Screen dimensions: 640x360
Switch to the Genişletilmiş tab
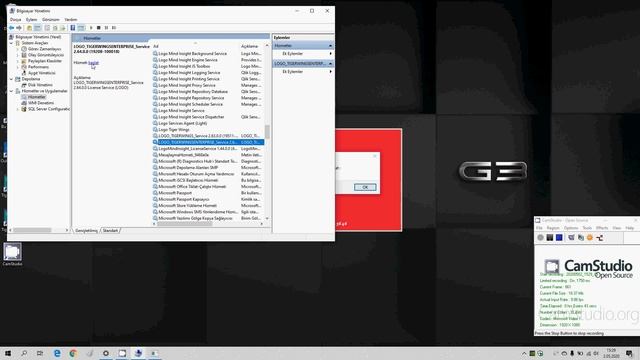point(87,231)
